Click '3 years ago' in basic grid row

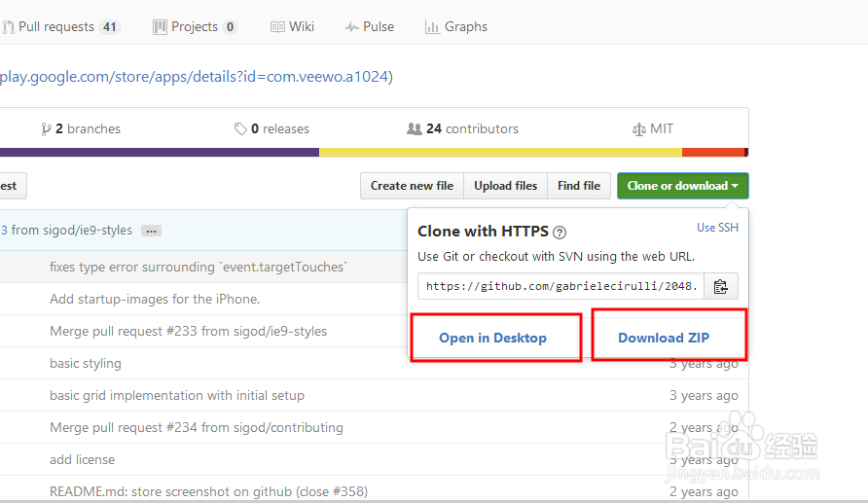704,395
